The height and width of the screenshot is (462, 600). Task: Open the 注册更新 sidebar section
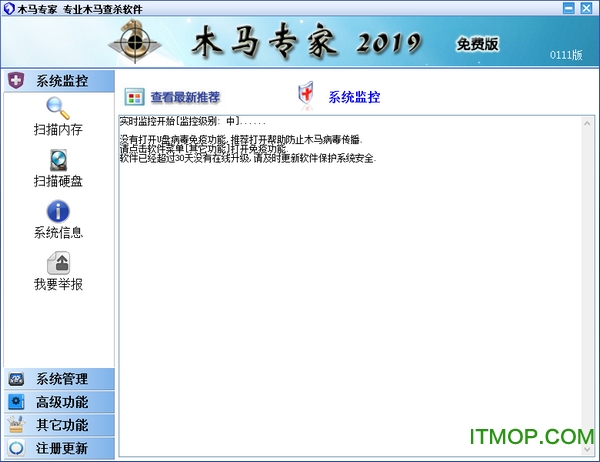click(59, 448)
